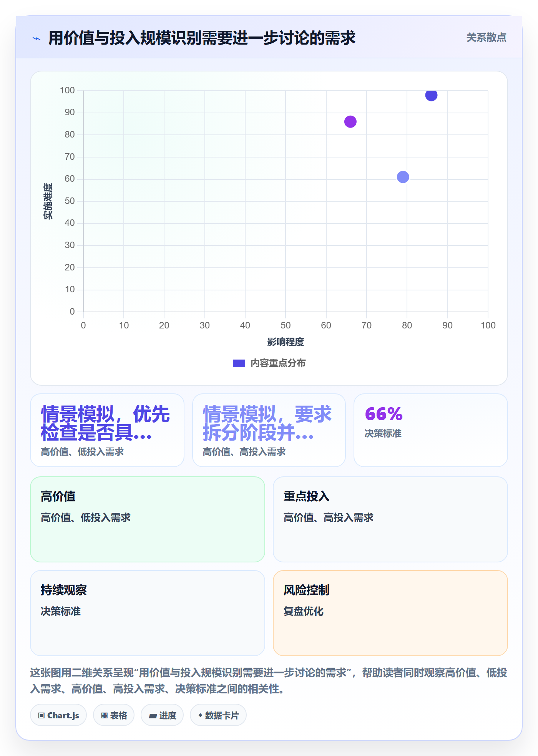
Task: Click the 数据卡片 chip diamond icon
Action: [x=200, y=715]
